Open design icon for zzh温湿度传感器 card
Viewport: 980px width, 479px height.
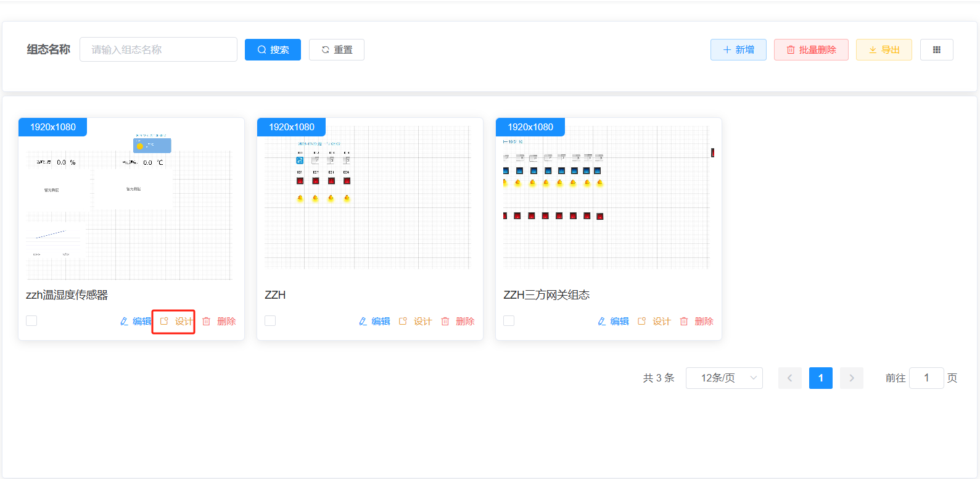164,322
